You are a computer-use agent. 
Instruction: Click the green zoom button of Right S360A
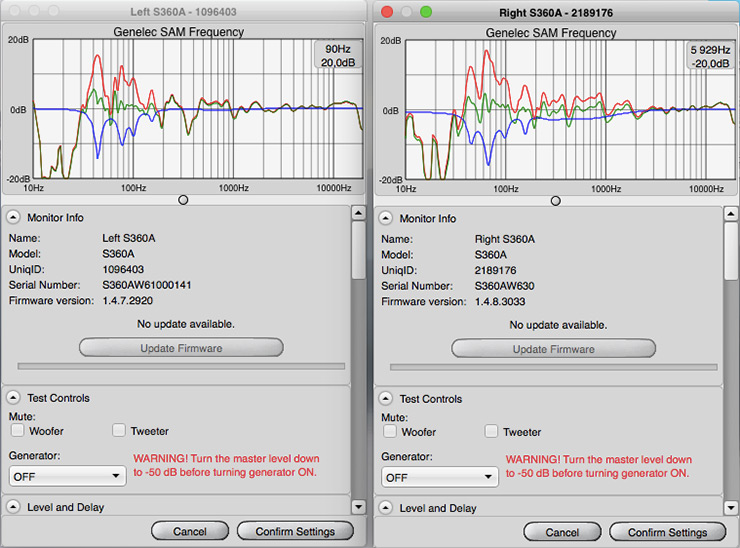click(426, 12)
